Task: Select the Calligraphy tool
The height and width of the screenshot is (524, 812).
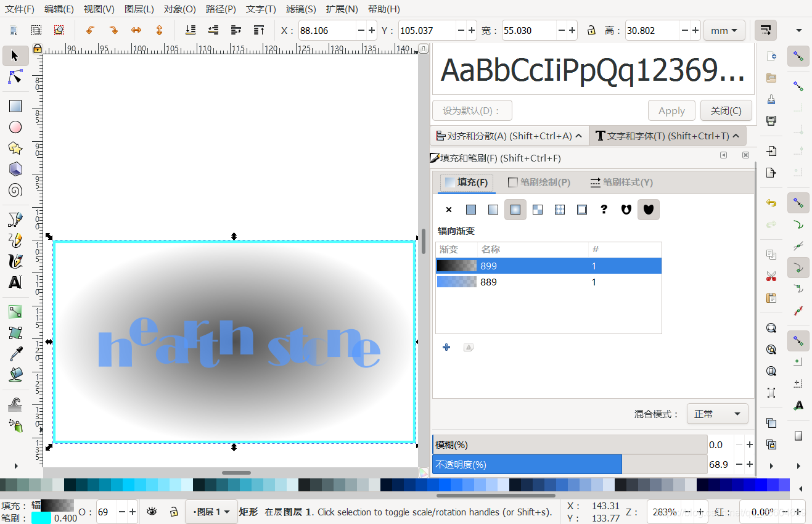Action: coord(15,261)
